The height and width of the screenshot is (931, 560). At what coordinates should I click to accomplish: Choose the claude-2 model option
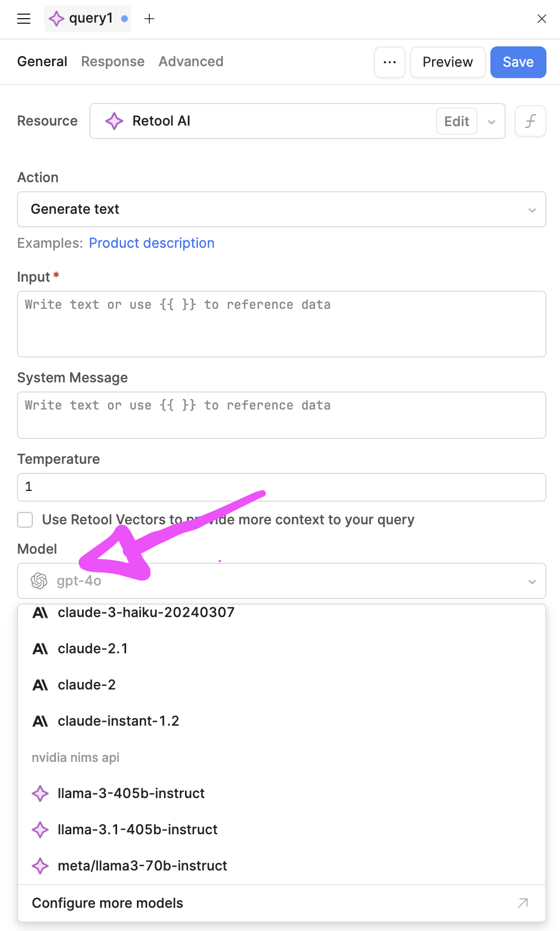[x=282, y=685]
